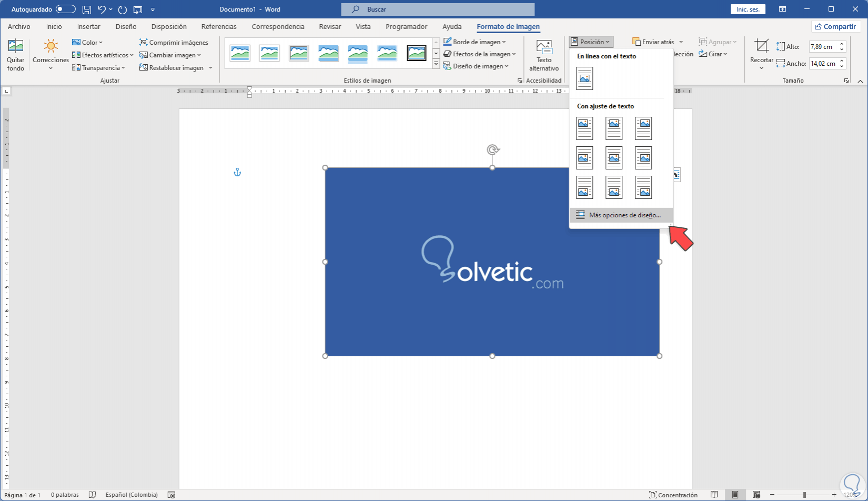Select bottom-left position with text wrapping
This screenshot has width=868, height=501.
pos(584,187)
